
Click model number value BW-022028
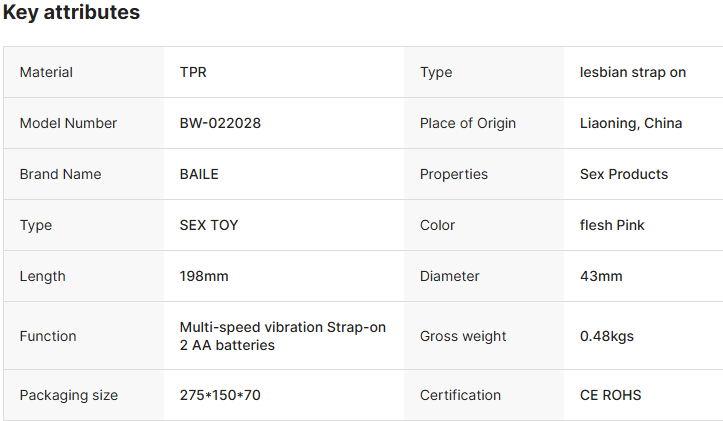pyautogui.click(x=220, y=123)
